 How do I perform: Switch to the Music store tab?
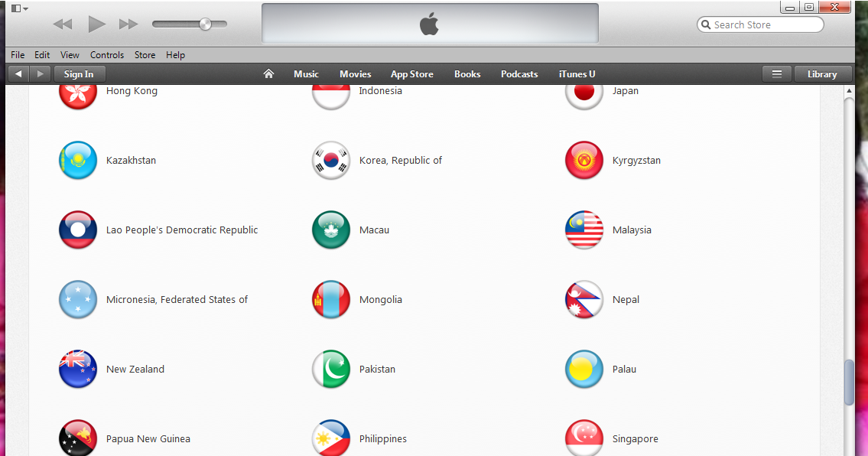point(306,73)
